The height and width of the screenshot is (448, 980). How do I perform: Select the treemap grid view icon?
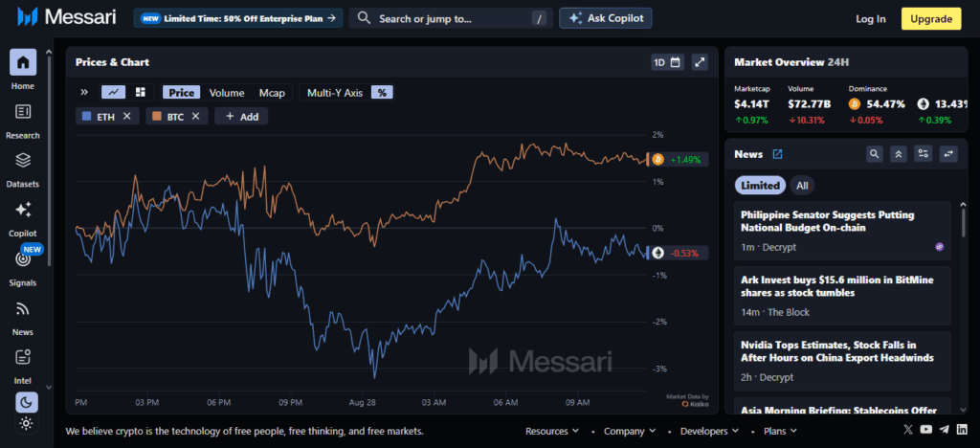point(140,93)
